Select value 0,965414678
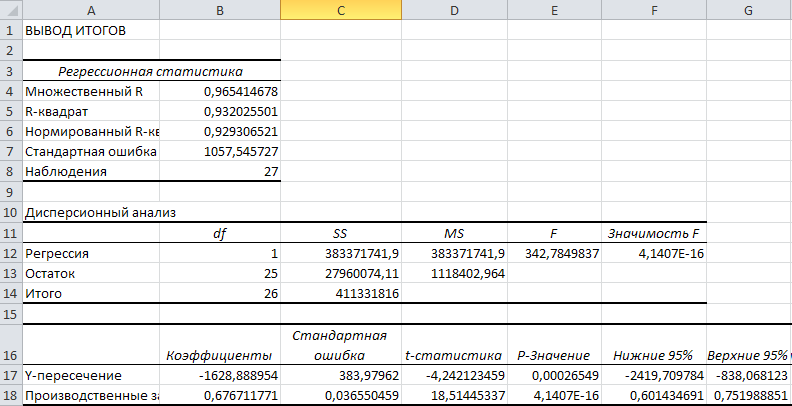This screenshot has height=406, width=792. [220, 91]
